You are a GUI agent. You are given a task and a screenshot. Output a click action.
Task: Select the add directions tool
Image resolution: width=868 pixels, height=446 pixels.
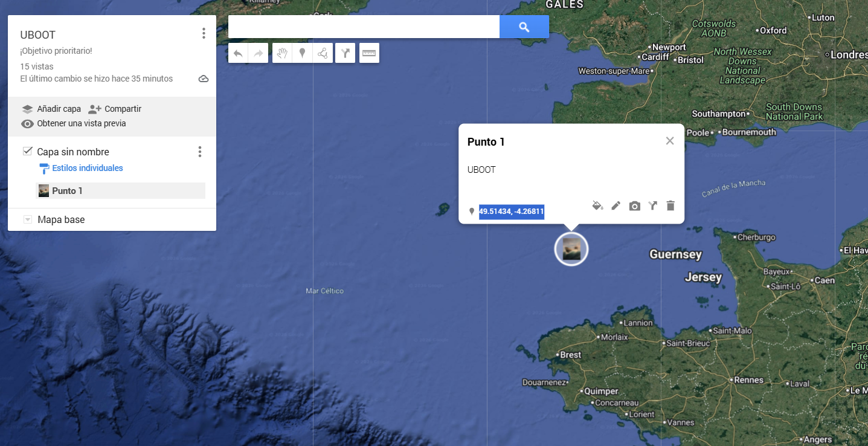pyautogui.click(x=345, y=53)
